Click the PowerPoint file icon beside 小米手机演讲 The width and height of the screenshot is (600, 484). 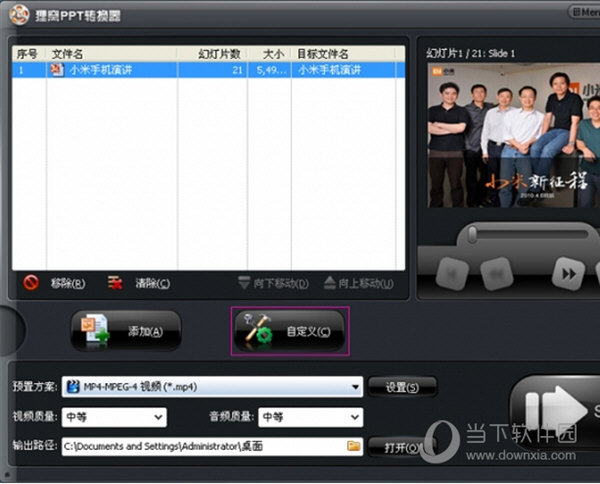tap(57, 70)
